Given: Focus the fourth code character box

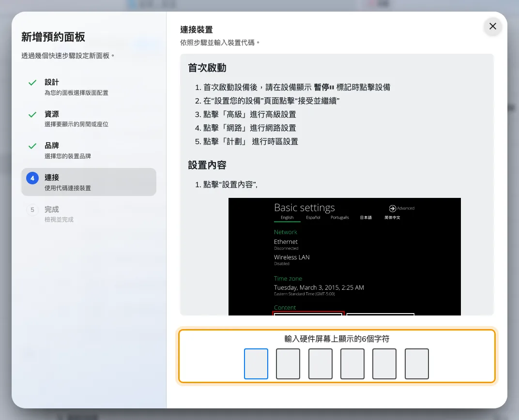Looking at the screenshot, I should point(352,363).
